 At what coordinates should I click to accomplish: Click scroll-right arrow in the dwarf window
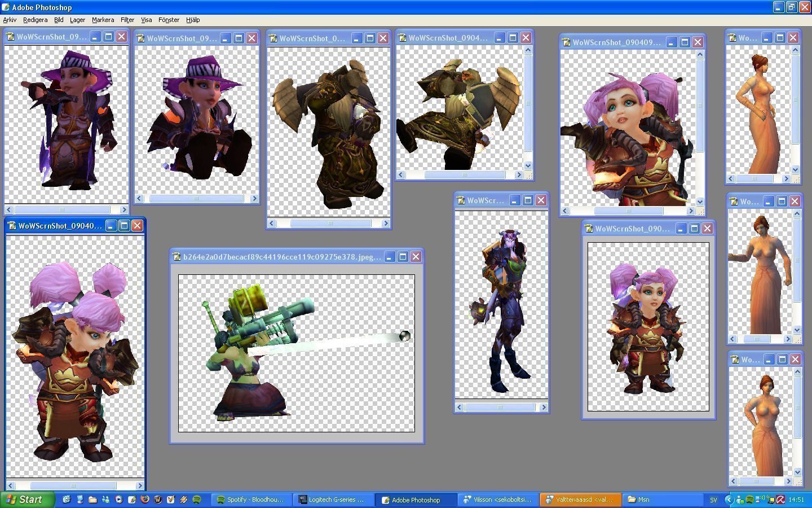pos(386,223)
